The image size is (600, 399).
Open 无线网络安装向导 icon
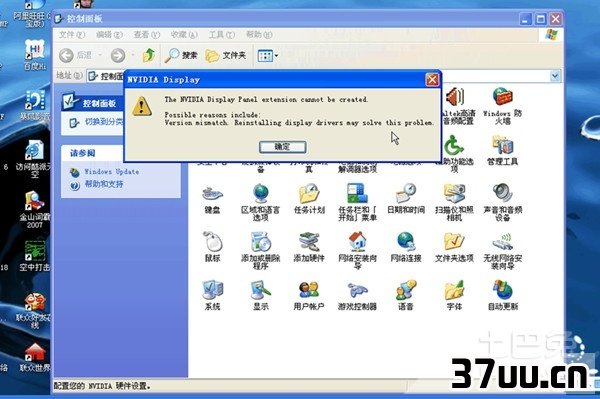click(x=502, y=250)
